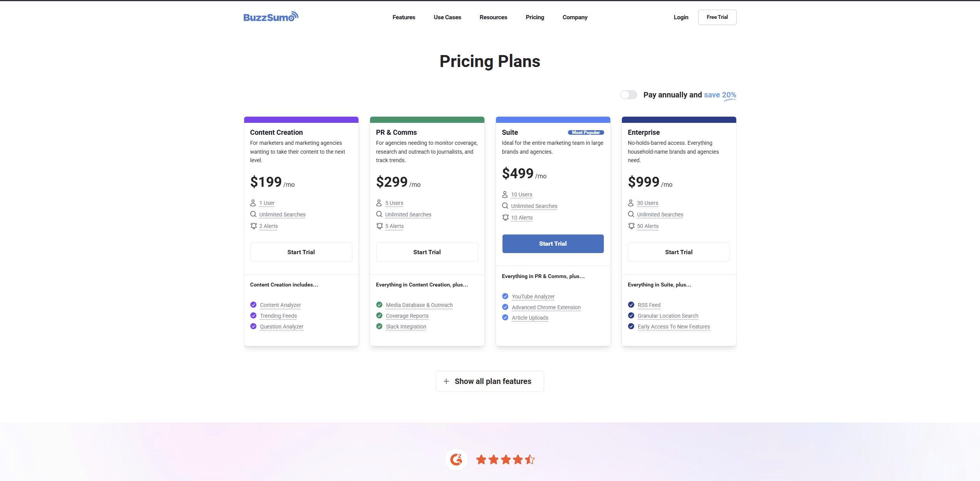
Task: Click Early Access To New Features link
Action: click(x=673, y=327)
